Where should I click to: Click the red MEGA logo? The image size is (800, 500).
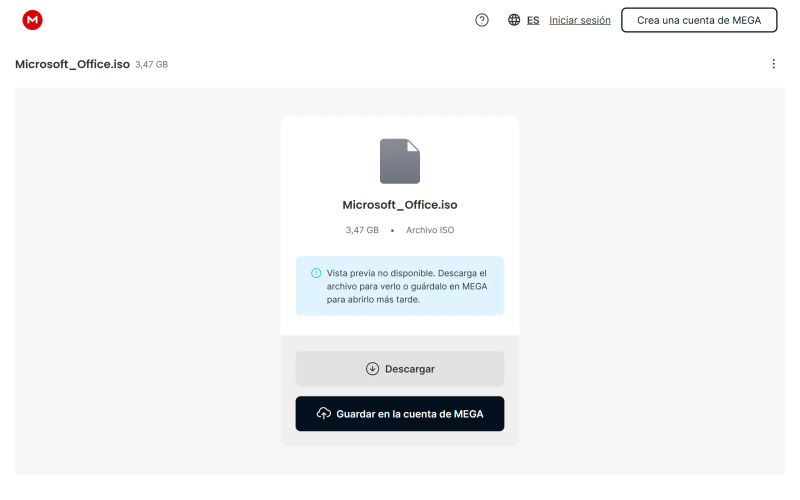[x=32, y=20]
